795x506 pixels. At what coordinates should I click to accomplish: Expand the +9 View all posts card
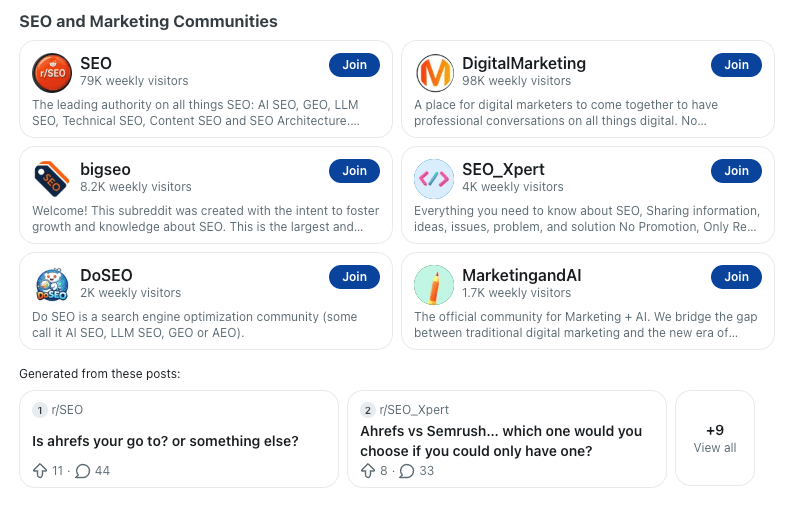pyautogui.click(x=715, y=439)
